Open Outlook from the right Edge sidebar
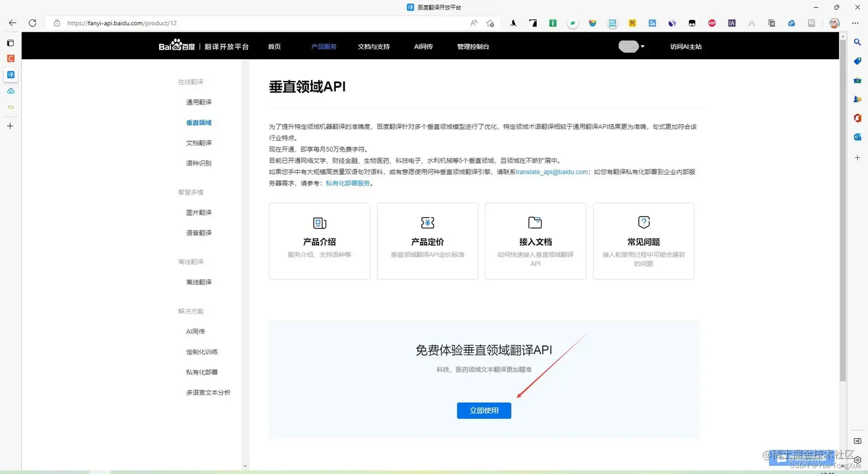The width and height of the screenshot is (868, 474). 857,137
